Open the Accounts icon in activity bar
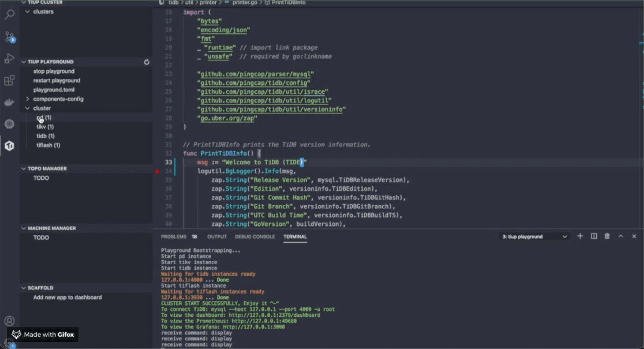 tap(9, 321)
